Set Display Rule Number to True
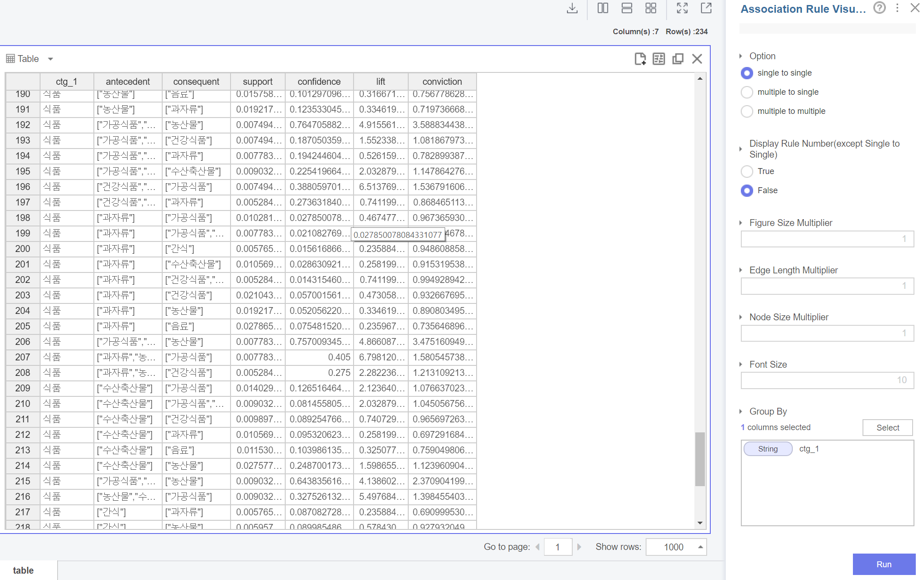Screen dimensions: 924x580 pos(747,171)
